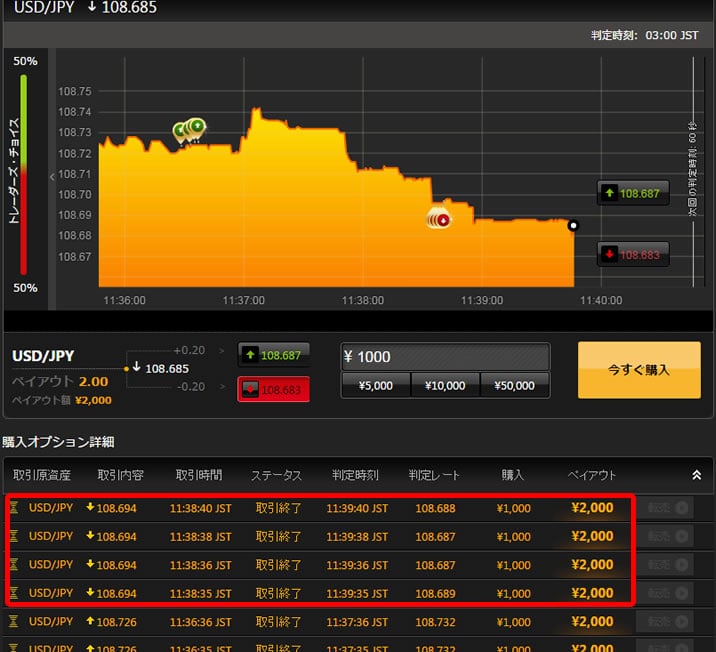Click hourglass icon of 11:38:40 JST trade
Image resolution: width=716 pixels, height=652 pixels.
pos(14,507)
